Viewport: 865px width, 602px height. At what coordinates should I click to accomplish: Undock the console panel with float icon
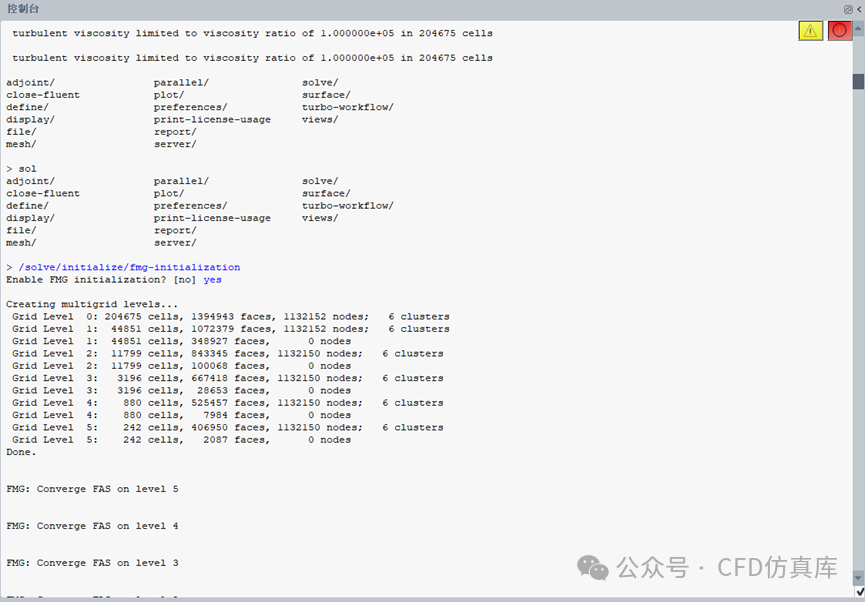pos(848,9)
